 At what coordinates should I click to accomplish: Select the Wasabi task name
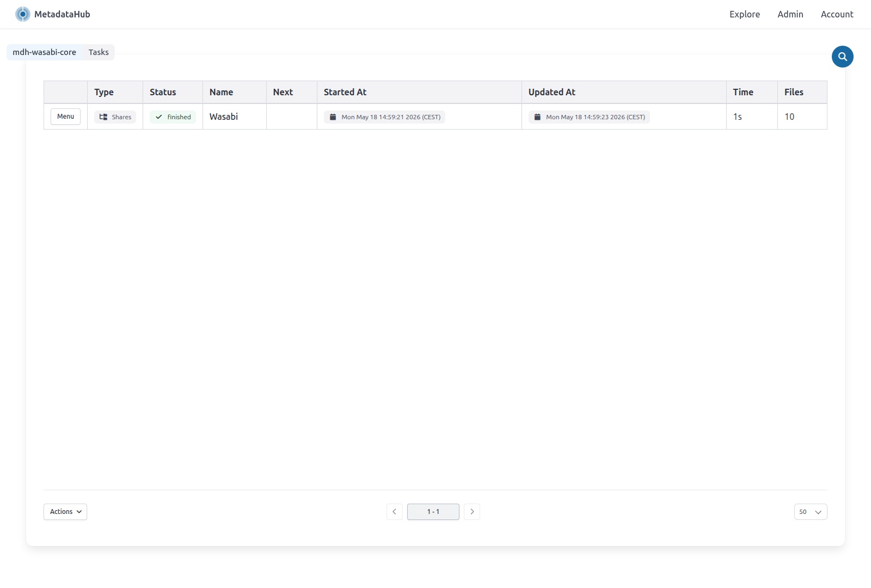point(224,117)
